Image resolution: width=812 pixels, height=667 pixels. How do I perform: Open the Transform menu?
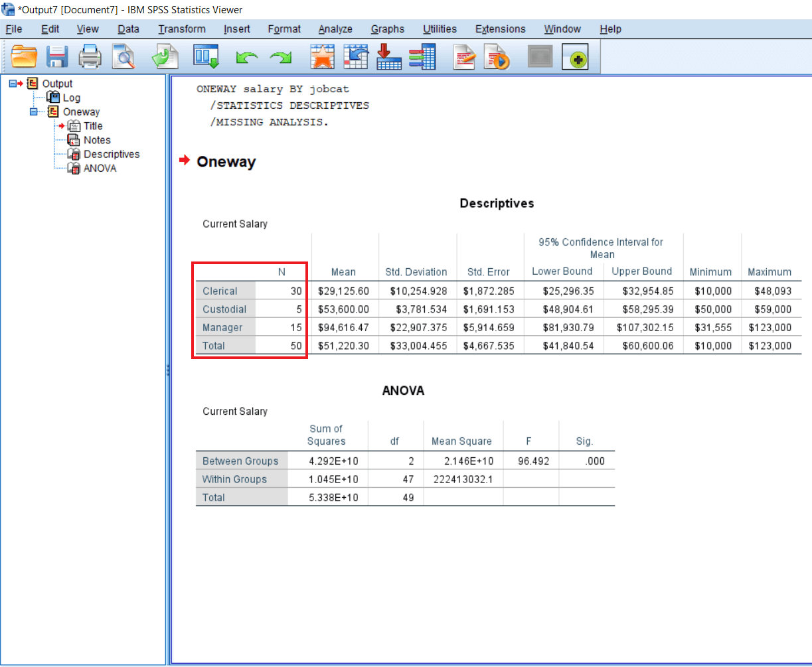(182, 29)
